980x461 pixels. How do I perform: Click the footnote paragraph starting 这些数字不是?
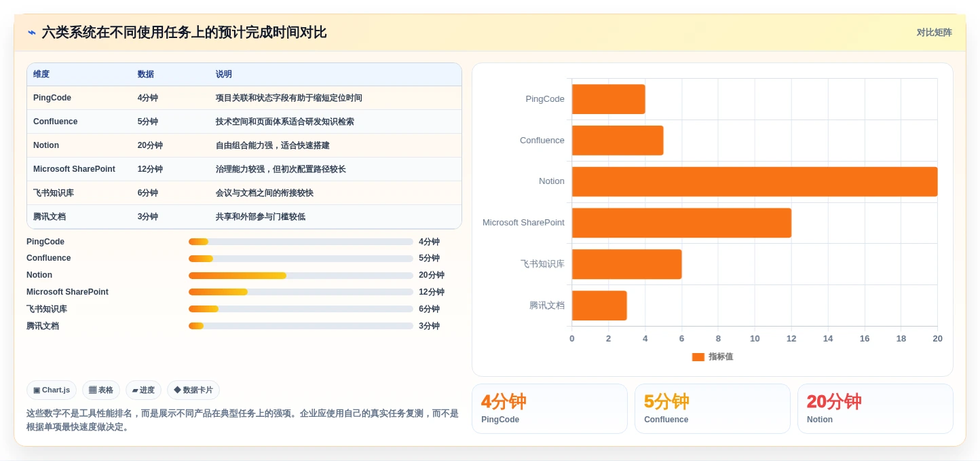pyautogui.click(x=243, y=420)
